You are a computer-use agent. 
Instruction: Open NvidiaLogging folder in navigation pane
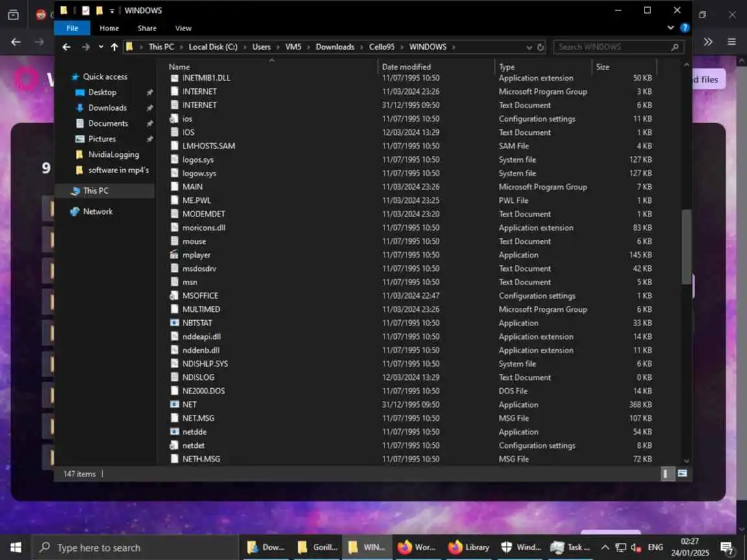113,154
